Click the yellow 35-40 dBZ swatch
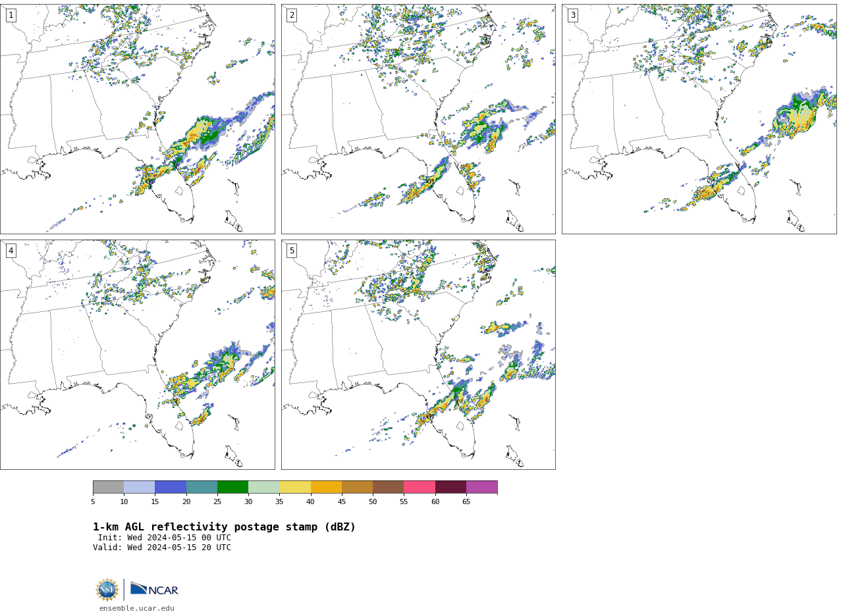The image size is (843, 616). [x=295, y=487]
